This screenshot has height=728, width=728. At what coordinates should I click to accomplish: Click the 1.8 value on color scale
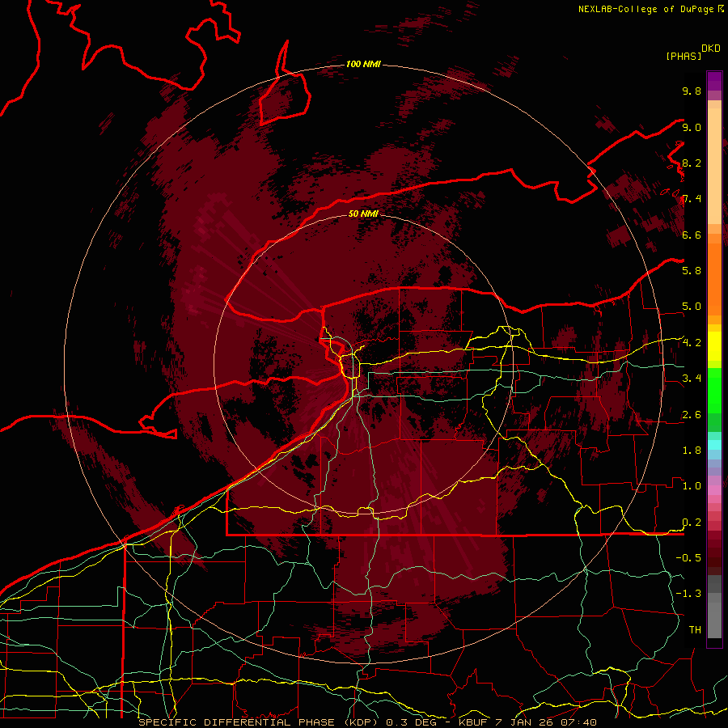tap(692, 451)
